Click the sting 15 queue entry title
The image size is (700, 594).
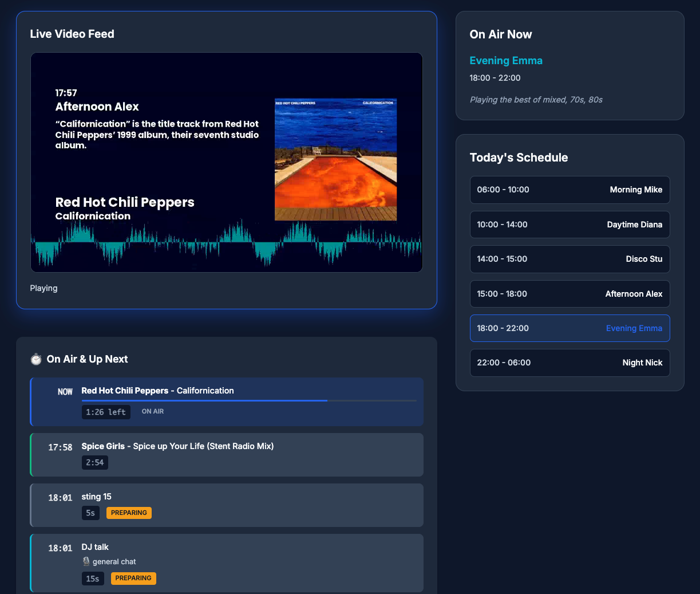pyautogui.click(x=96, y=497)
